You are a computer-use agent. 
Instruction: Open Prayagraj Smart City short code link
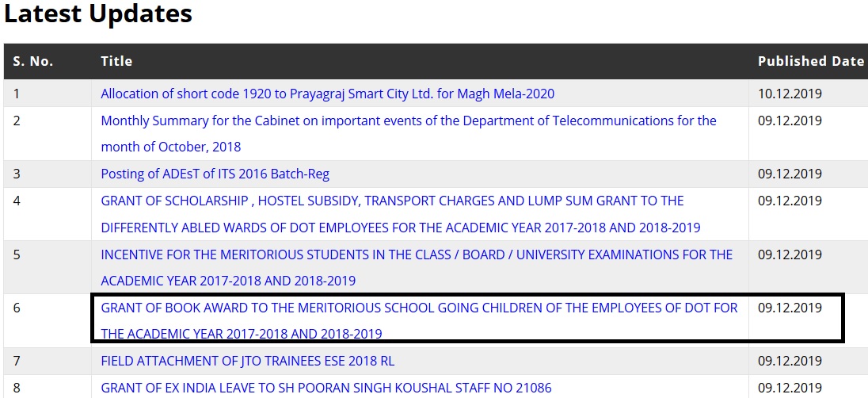(x=327, y=94)
